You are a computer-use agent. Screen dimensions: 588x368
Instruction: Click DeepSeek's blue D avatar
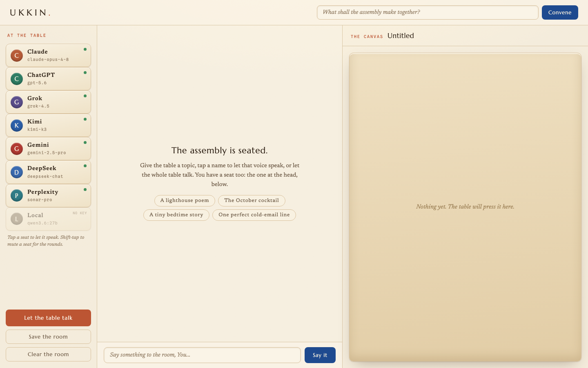(17, 172)
